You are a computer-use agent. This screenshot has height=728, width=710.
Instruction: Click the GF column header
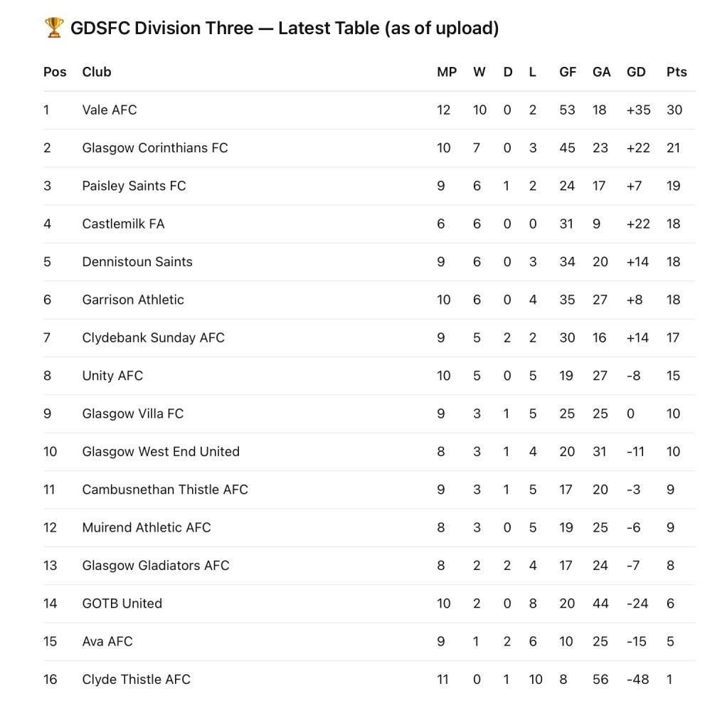point(568,72)
